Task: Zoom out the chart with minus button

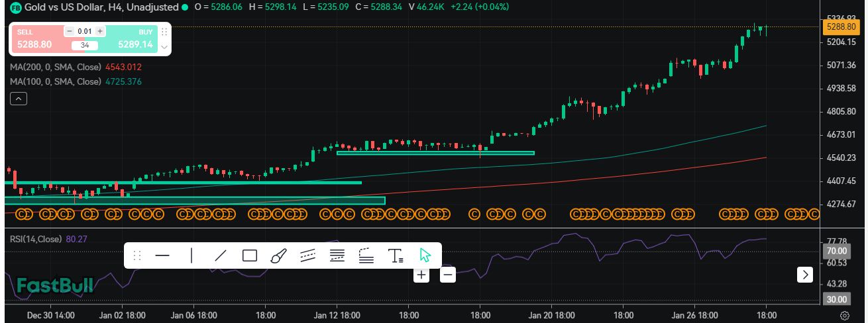Action: 448,274
